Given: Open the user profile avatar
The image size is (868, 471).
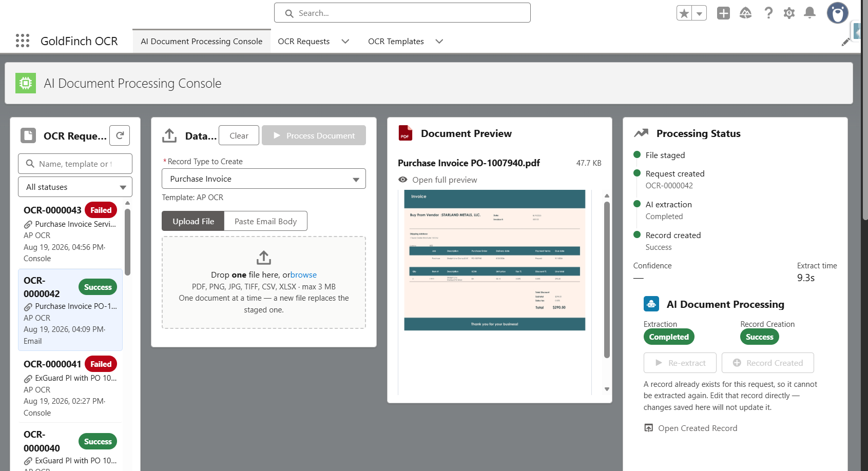Looking at the screenshot, I should pyautogui.click(x=837, y=13).
